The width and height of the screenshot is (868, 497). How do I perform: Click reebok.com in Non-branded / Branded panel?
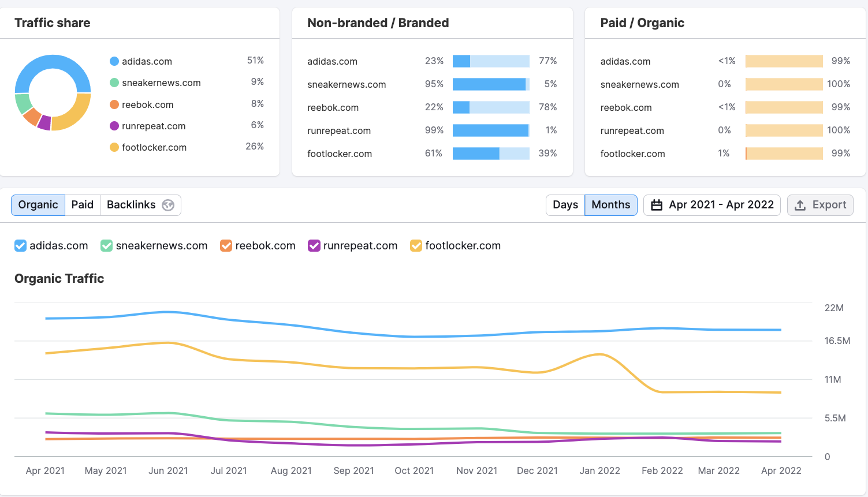[333, 107]
